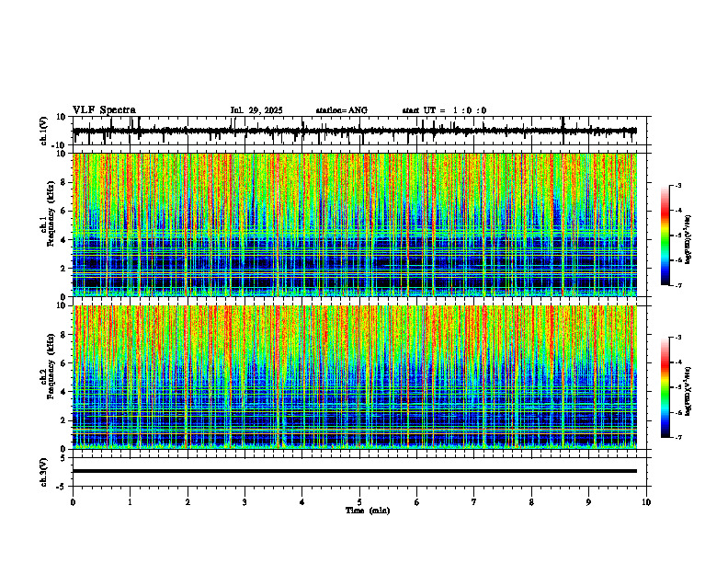The width and height of the screenshot is (728, 563).
Task: Click the ch.3 voltage flat-line panel
Action: point(361,472)
